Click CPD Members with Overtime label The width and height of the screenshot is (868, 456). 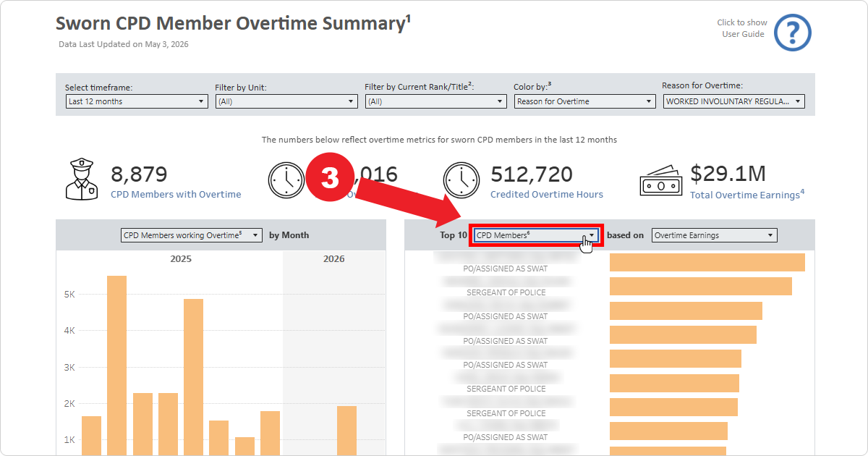(x=176, y=194)
